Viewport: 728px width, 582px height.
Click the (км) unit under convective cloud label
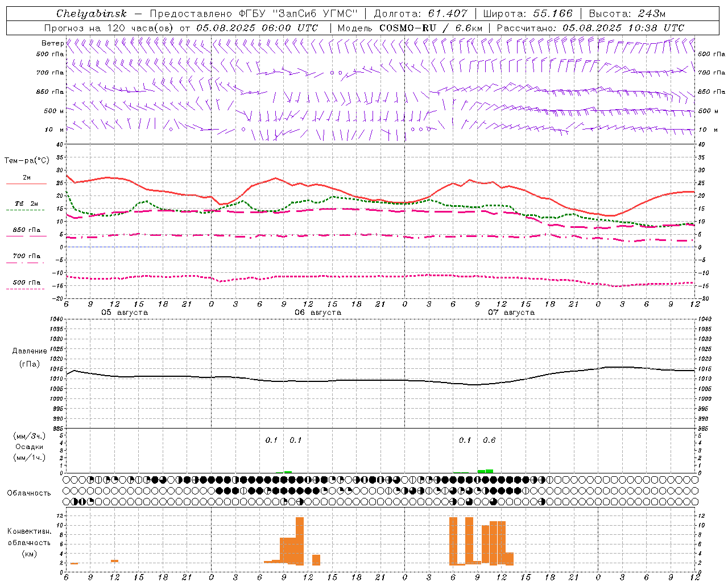coord(30,554)
